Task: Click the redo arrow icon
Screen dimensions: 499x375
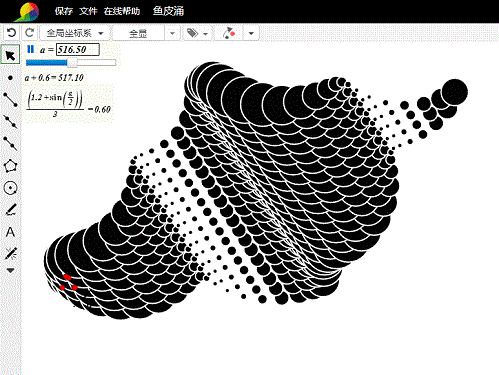Action: tap(30, 33)
